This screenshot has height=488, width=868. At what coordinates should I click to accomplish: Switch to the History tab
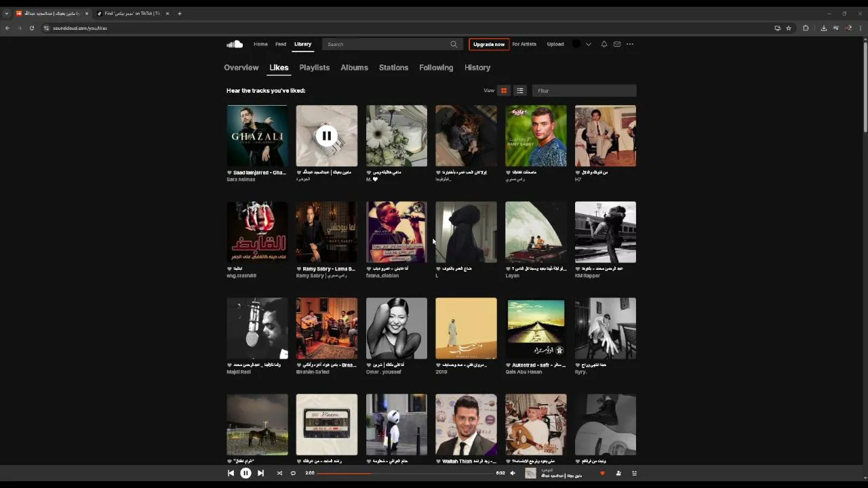[x=477, y=68]
